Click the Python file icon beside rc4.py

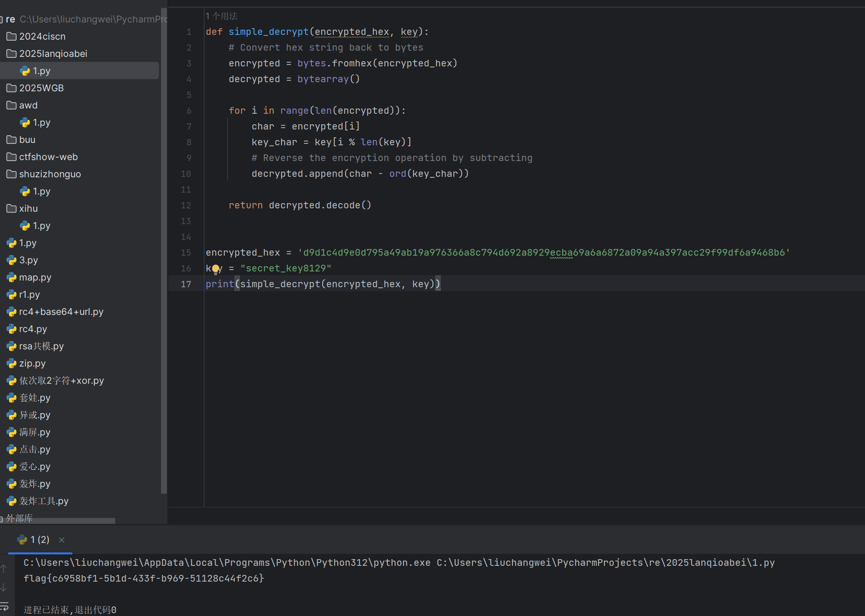(x=11, y=329)
